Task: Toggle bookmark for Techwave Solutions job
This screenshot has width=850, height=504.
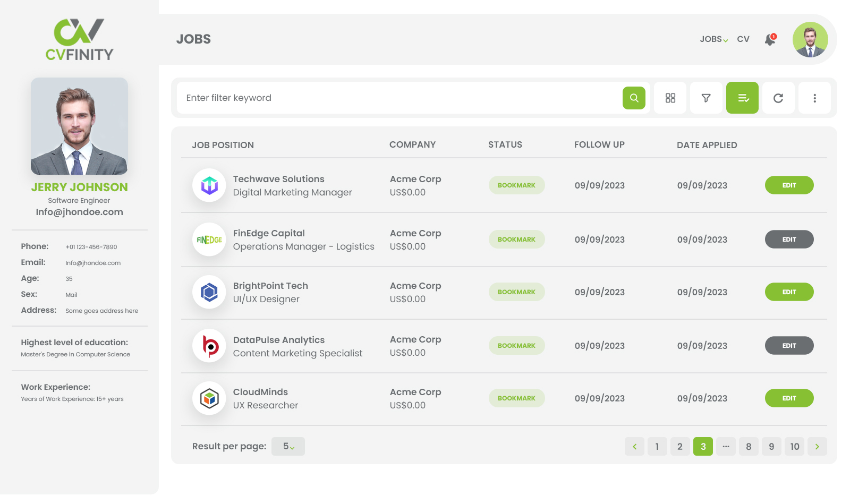Action: pos(516,185)
